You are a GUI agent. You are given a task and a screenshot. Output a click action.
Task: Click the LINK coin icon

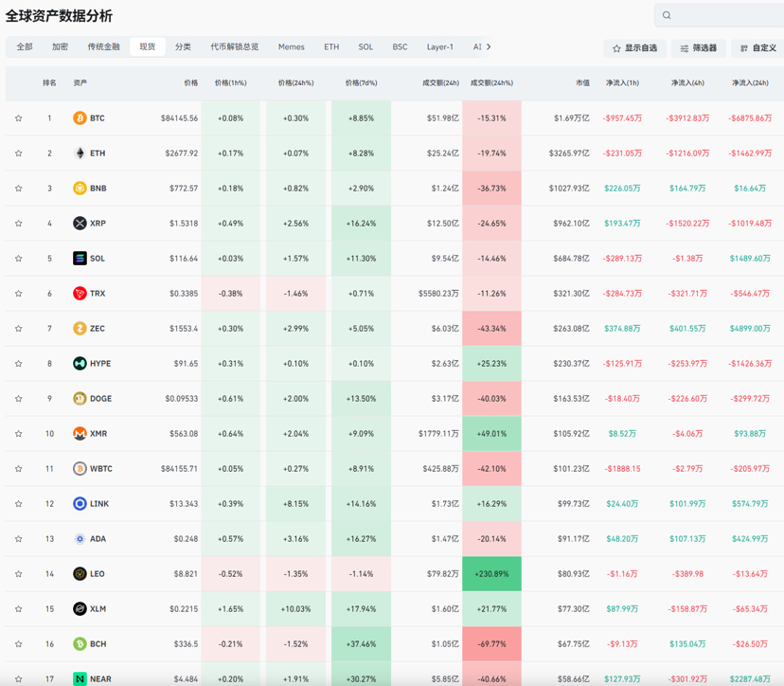[80, 503]
